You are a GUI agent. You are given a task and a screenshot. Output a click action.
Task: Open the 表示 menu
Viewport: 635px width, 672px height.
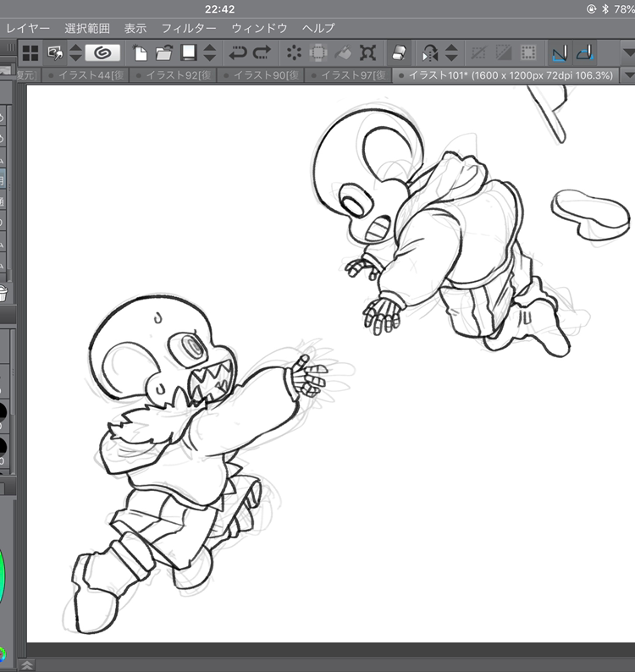pos(135,28)
